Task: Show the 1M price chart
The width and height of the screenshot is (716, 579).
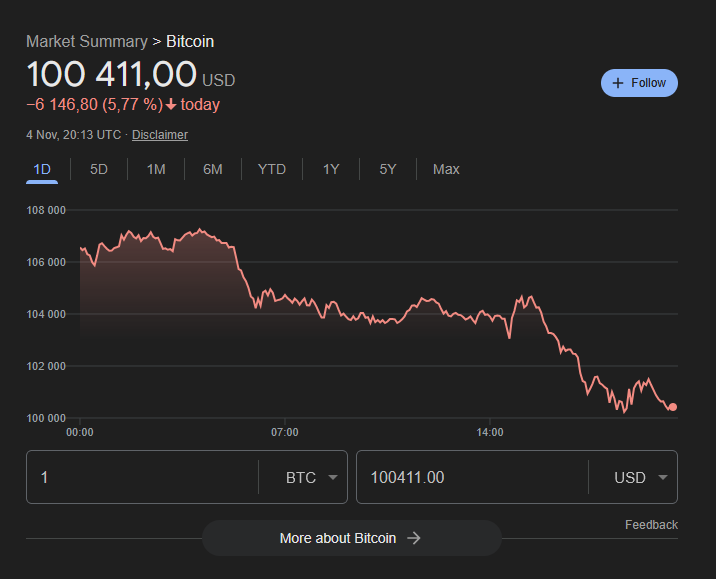Action: (x=156, y=169)
